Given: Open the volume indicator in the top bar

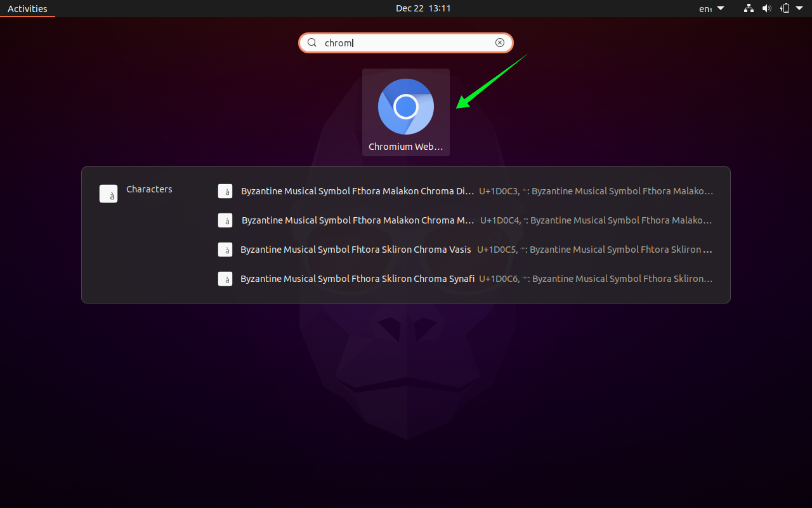Looking at the screenshot, I should click(766, 8).
